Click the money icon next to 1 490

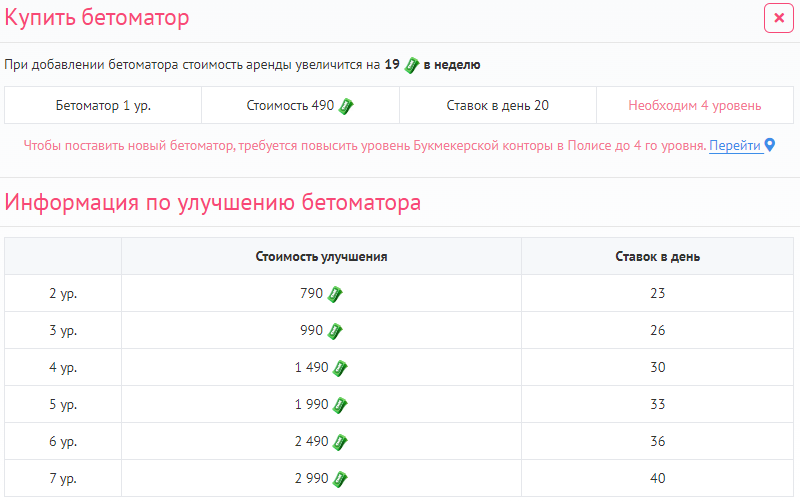click(x=340, y=368)
